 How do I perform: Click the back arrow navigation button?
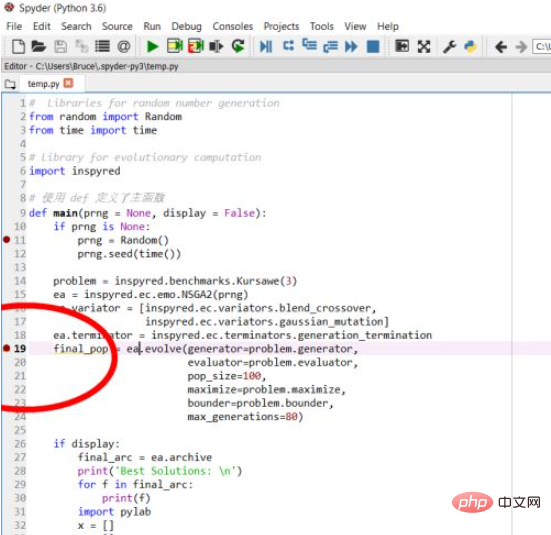[500, 46]
